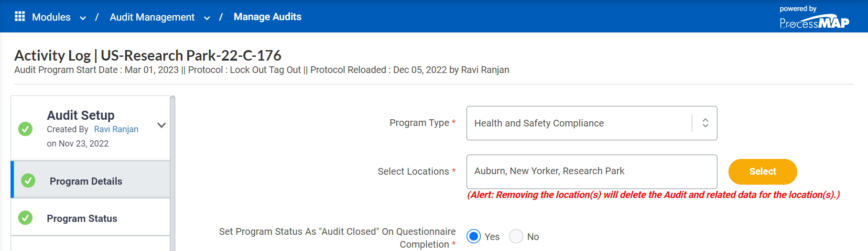Select No for Audit Closed on completion
The height and width of the screenshot is (251, 868).
tap(516, 236)
